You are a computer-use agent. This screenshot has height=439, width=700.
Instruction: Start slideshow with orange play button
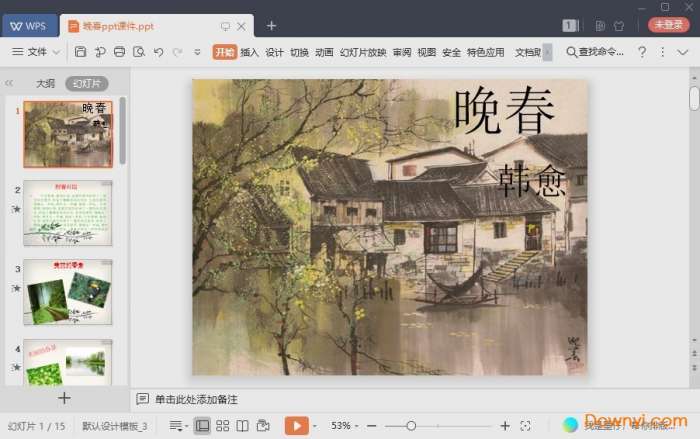[x=297, y=426]
